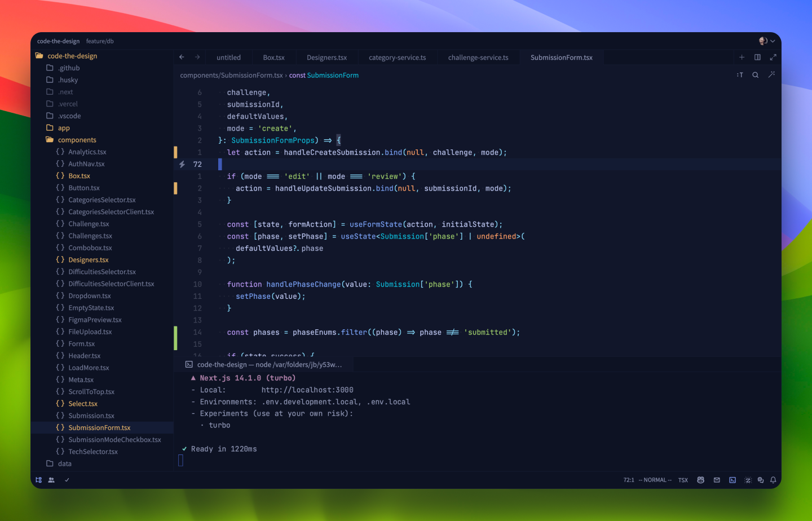Toggle the Zed assistant panel icon

pyautogui.click(x=748, y=480)
